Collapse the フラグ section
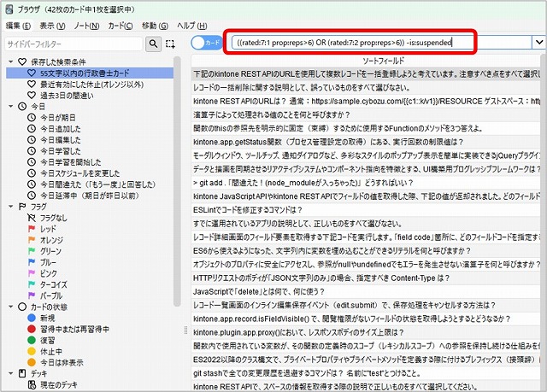Screen dimensions: 547x392 pyautogui.click(x=11, y=207)
